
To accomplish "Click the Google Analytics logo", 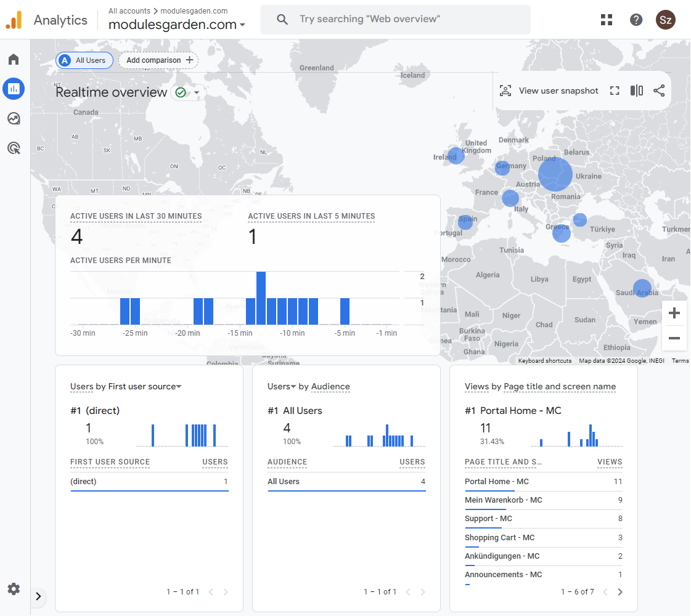I will 14,20.
